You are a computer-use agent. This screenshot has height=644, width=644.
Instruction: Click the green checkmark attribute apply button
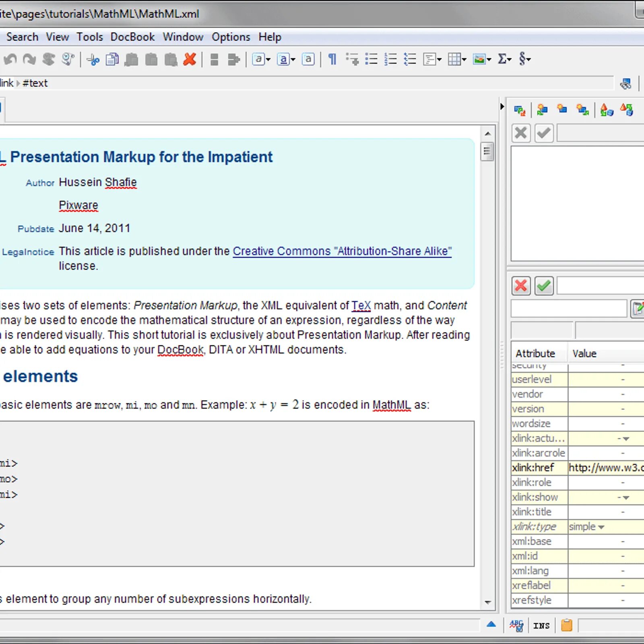(544, 286)
